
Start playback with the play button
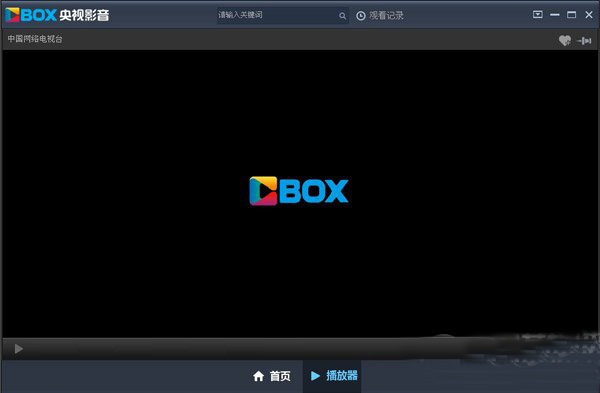point(18,349)
